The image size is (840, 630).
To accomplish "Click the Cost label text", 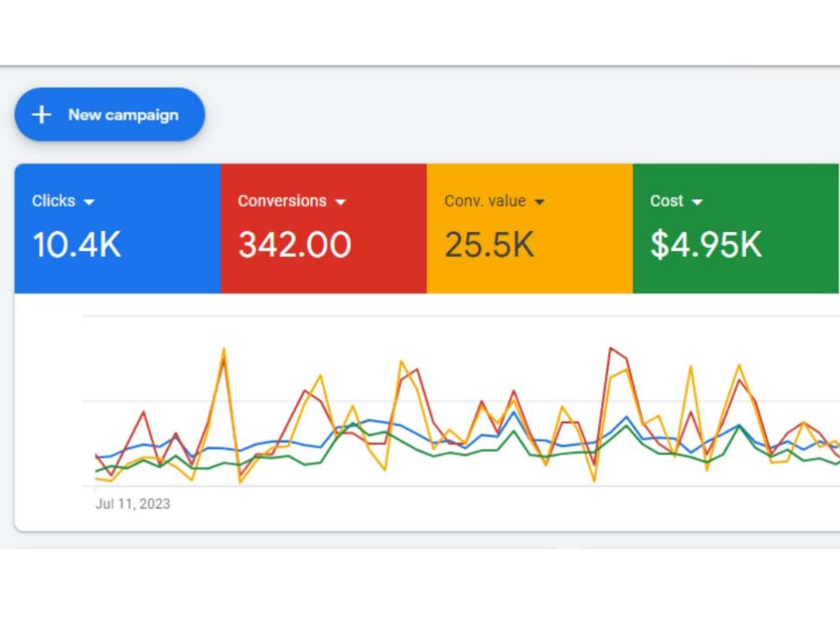I will (666, 201).
